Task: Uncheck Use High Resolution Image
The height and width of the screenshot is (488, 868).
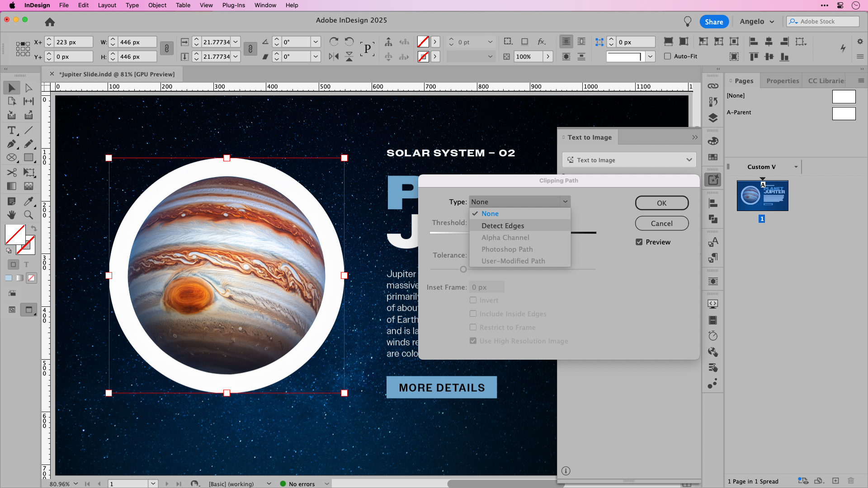Action: tap(473, 341)
